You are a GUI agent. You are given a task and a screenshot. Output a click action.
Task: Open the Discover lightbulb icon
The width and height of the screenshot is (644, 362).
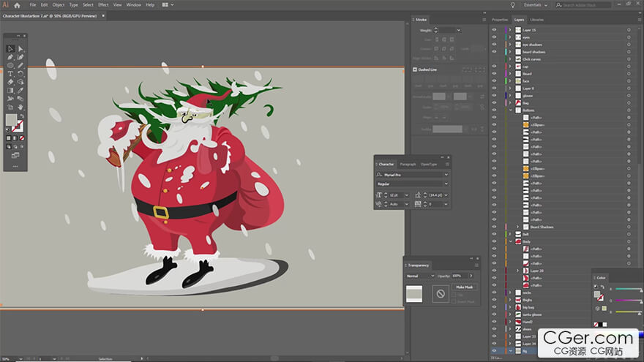(x=512, y=5)
